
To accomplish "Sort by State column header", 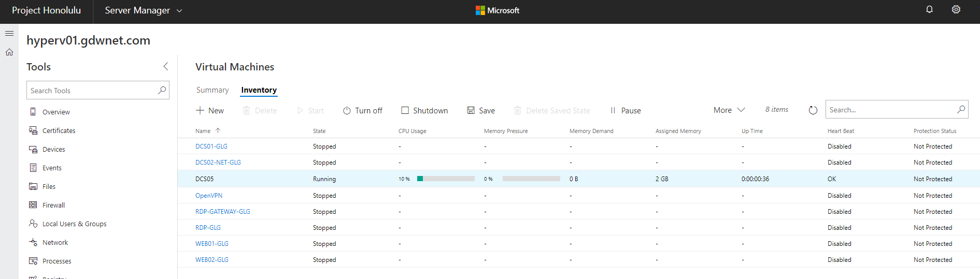I will (319, 131).
